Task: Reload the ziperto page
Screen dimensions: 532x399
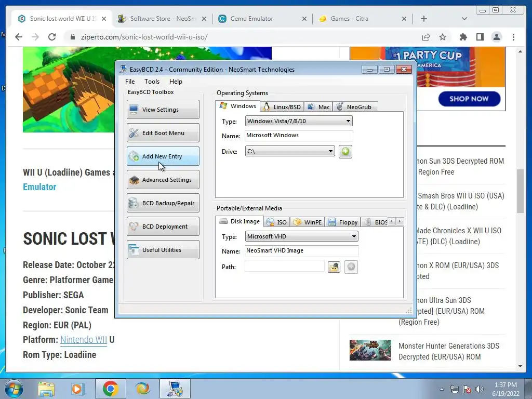Action: tap(52, 37)
